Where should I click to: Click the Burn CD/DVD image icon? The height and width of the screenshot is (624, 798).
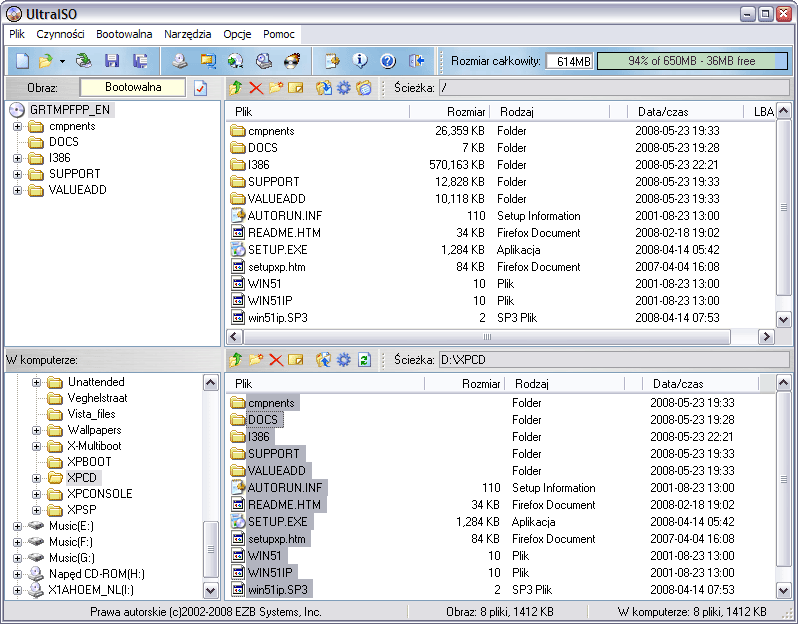point(292,61)
